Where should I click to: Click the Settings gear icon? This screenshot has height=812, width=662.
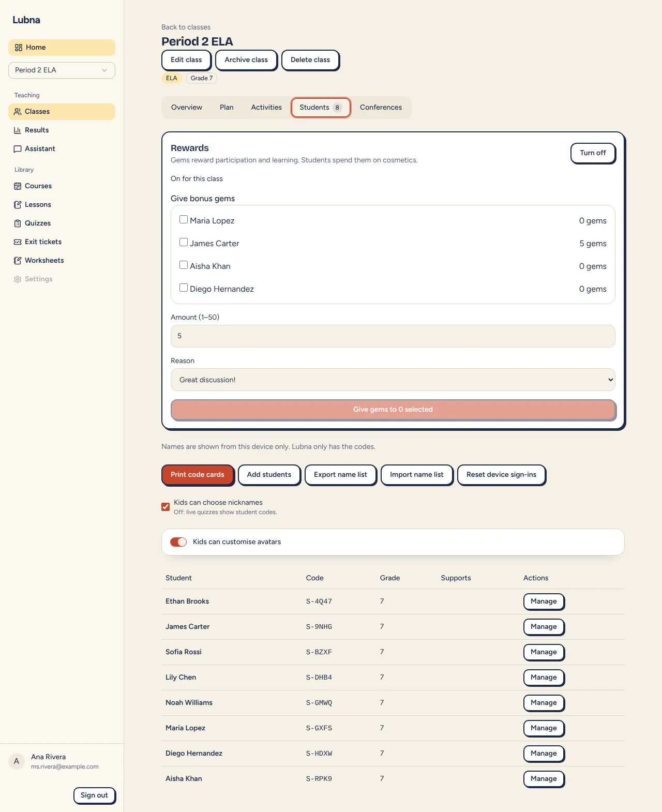pyautogui.click(x=18, y=279)
